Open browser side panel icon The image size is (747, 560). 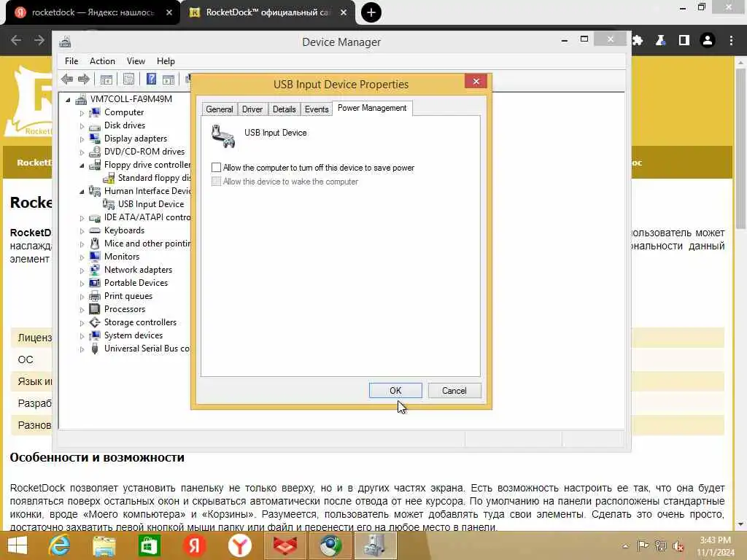tap(684, 41)
